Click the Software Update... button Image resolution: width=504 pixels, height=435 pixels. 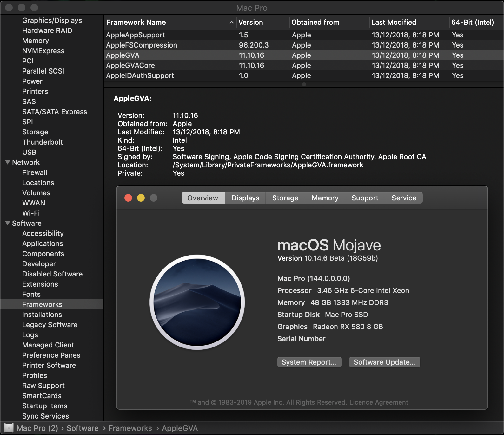384,362
